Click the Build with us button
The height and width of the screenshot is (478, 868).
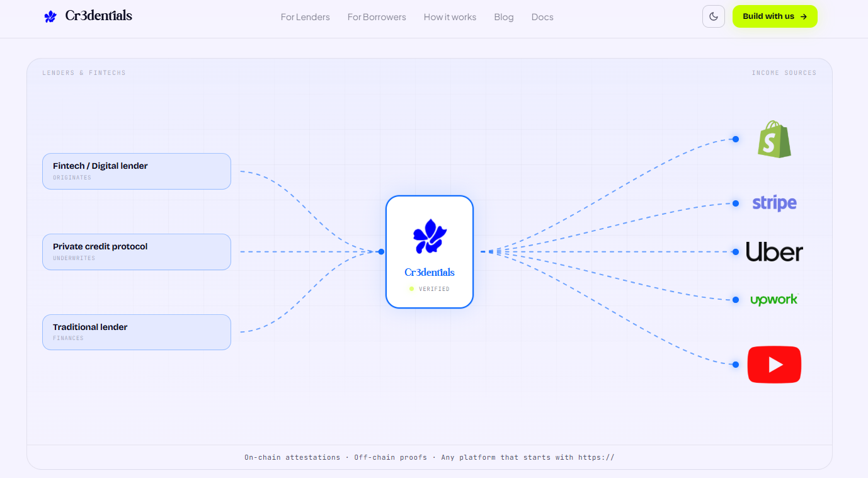point(775,16)
